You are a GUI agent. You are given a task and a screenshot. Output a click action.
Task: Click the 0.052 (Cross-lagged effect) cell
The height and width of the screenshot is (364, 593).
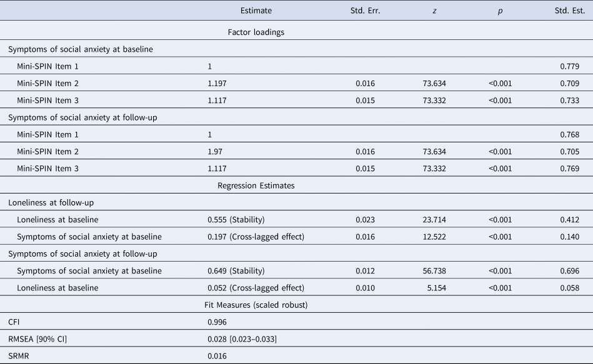point(256,288)
